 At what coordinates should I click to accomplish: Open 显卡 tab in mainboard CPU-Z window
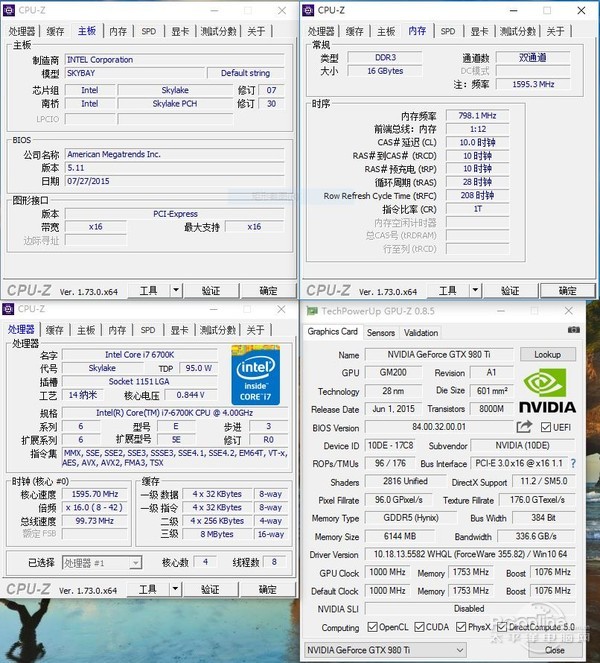coord(180,31)
